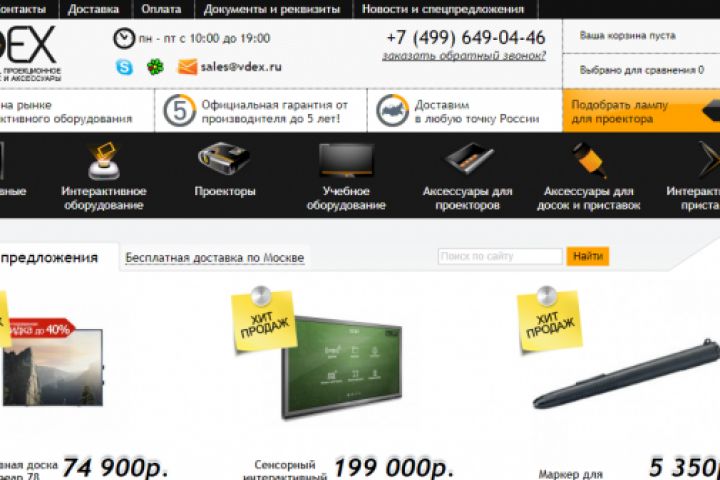
Task: Click the заказать обратный звонок link
Action: point(464,56)
